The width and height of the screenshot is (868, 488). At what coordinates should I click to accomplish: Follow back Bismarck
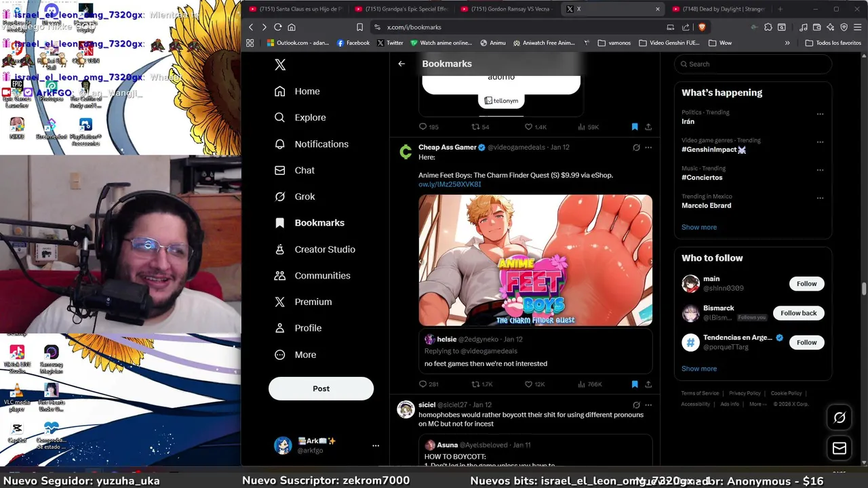(x=798, y=313)
